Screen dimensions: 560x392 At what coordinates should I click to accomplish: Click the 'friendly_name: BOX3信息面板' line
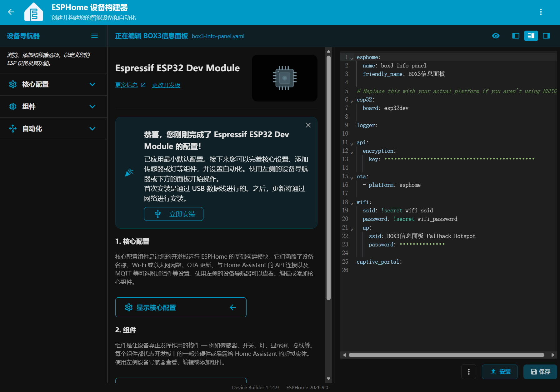point(404,74)
